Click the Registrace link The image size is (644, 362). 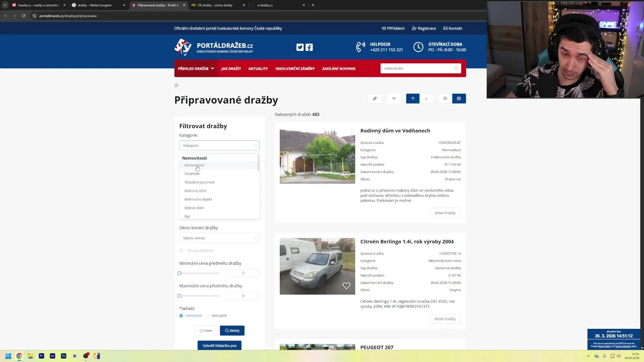[424, 28]
